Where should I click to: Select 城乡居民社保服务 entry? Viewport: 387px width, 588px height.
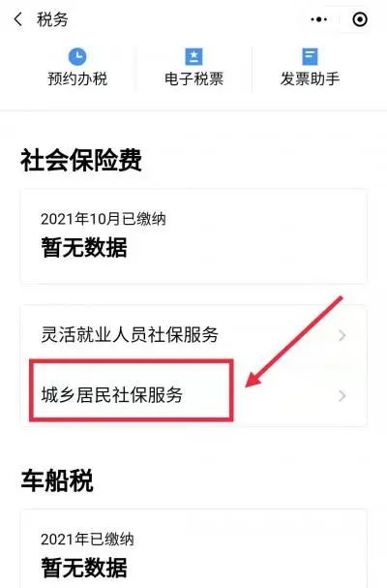point(193,395)
